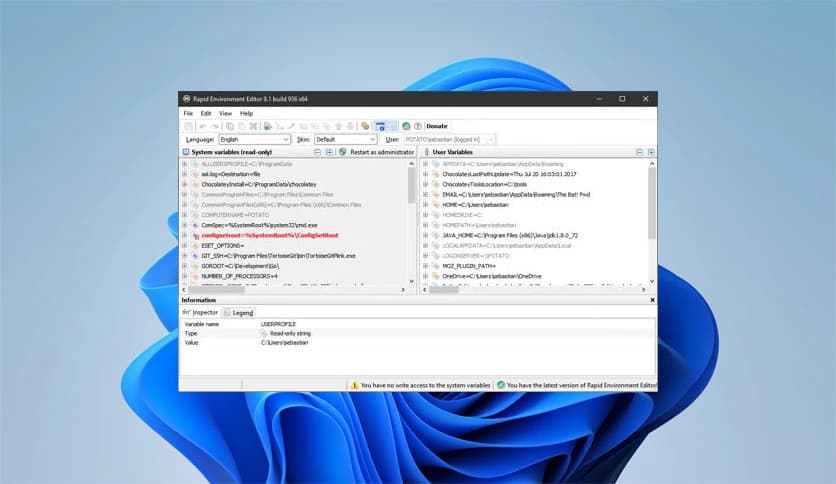Collapse all user variables with the minus icon
This screenshot has height=484, width=836.
(x=639, y=152)
